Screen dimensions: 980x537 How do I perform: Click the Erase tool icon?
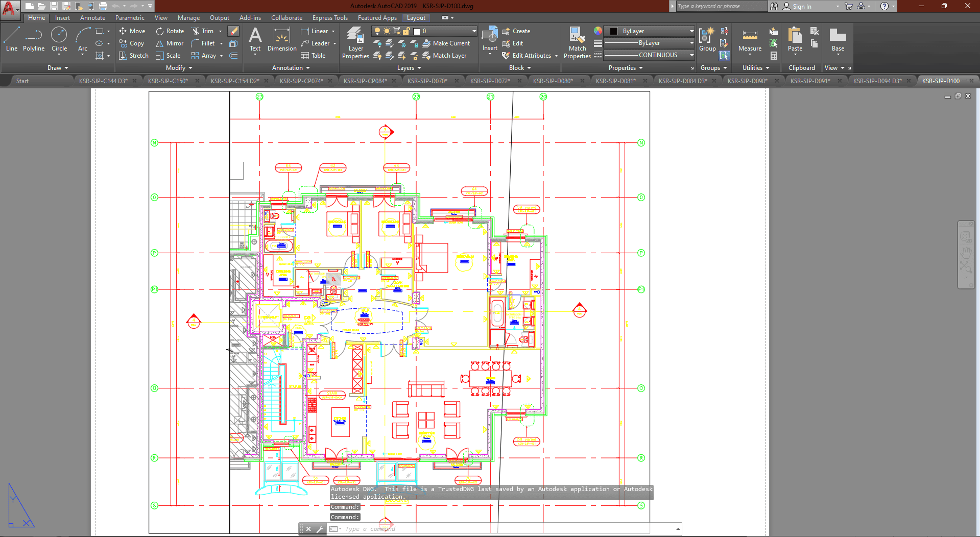(x=233, y=31)
